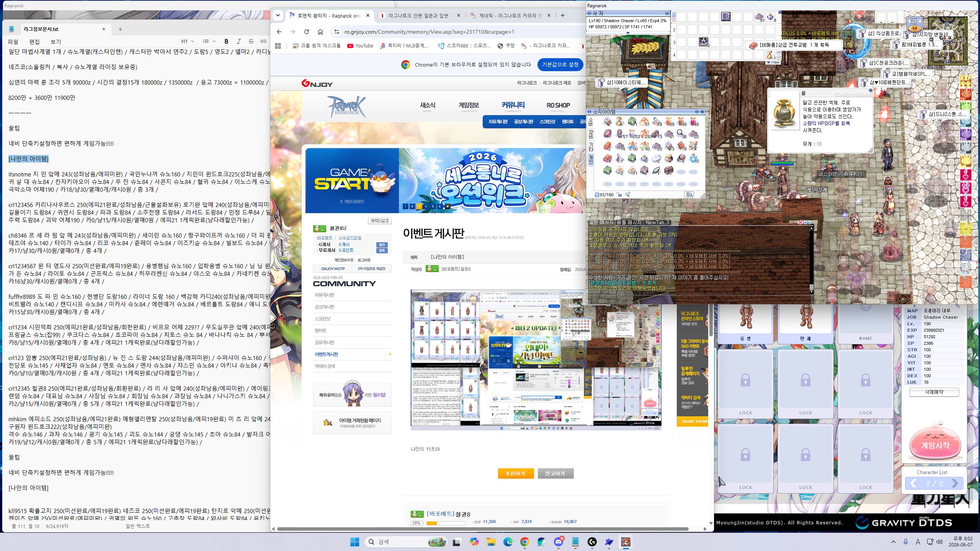Expand the character status window arrow
980x551 pixels.
[628, 33]
